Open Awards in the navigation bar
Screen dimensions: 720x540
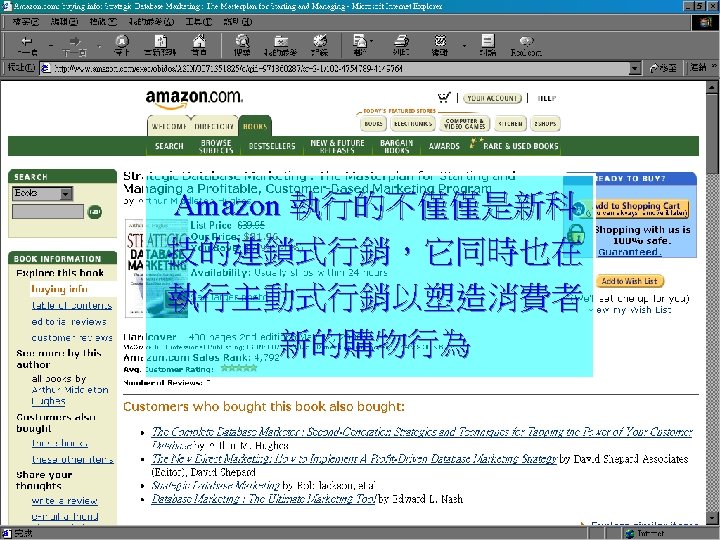(x=444, y=146)
